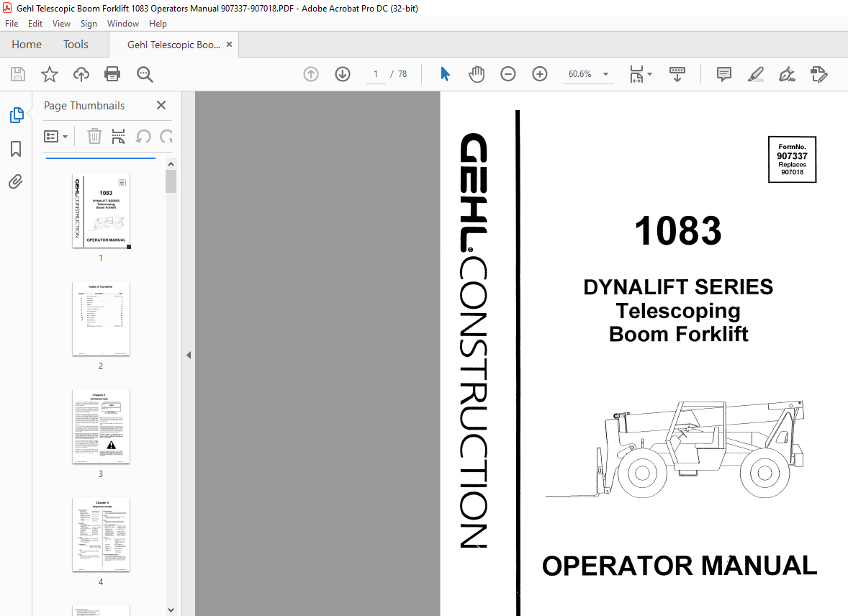Image resolution: width=848 pixels, height=616 pixels.
Task: Close the Page Thumbnails panel
Action: click(161, 106)
